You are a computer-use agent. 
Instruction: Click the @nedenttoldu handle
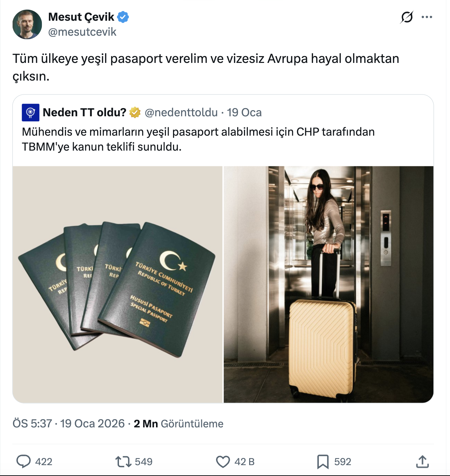click(x=181, y=113)
